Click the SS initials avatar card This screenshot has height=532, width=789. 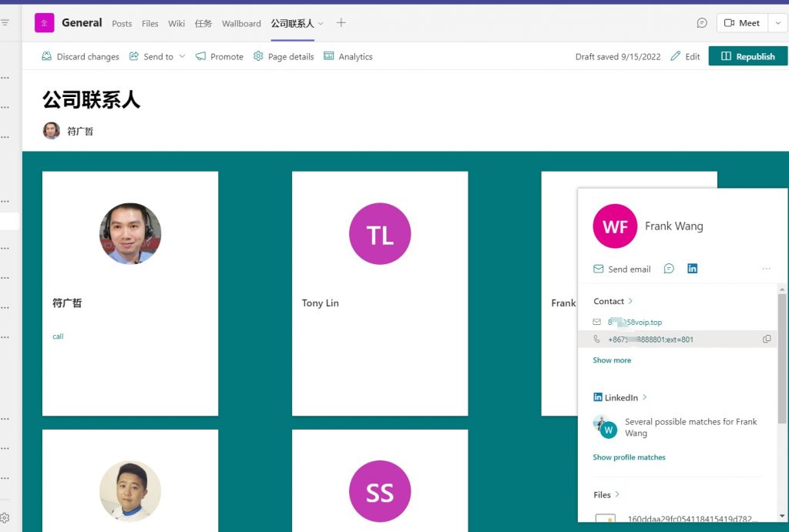[x=380, y=491]
